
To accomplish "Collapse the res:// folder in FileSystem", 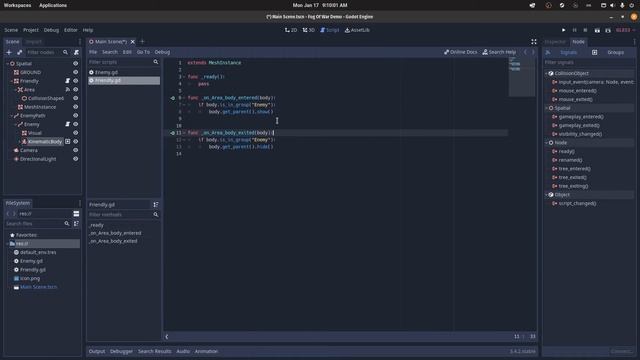I will pyautogui.click(x=7, y=244).
